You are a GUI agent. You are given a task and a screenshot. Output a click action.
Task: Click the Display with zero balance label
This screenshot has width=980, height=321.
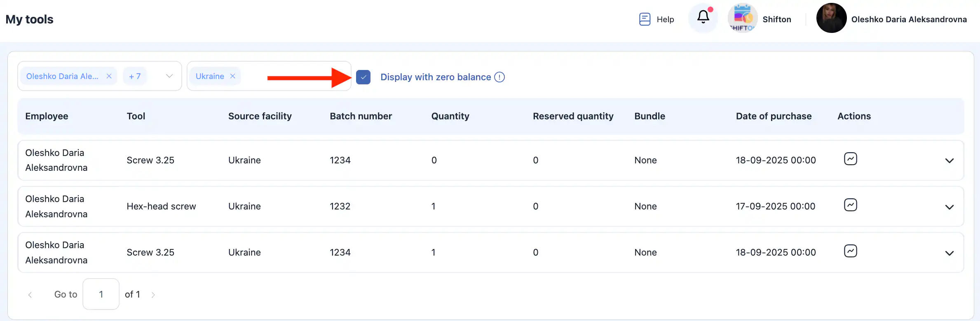point(435,77)
